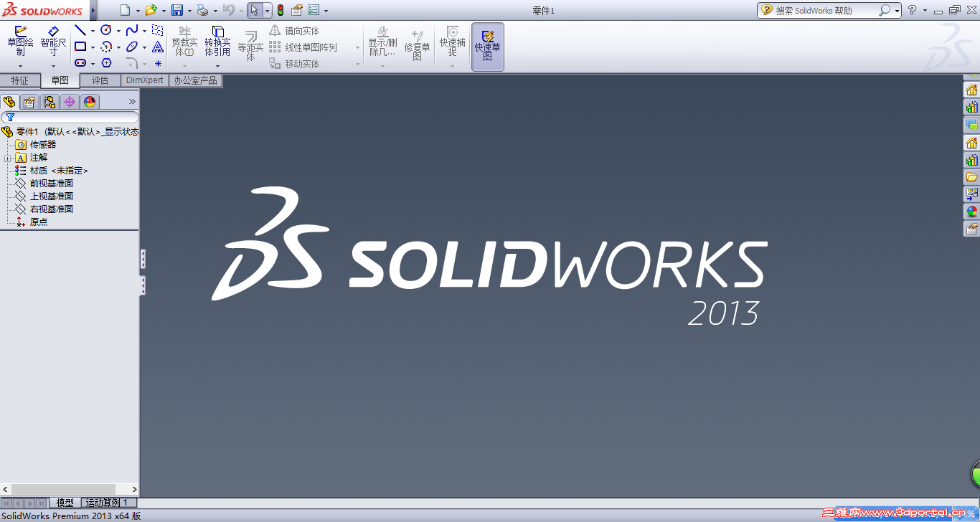Open the DisplayManager color ball tab
980x522 pixels.
click(x=90, y=102)
